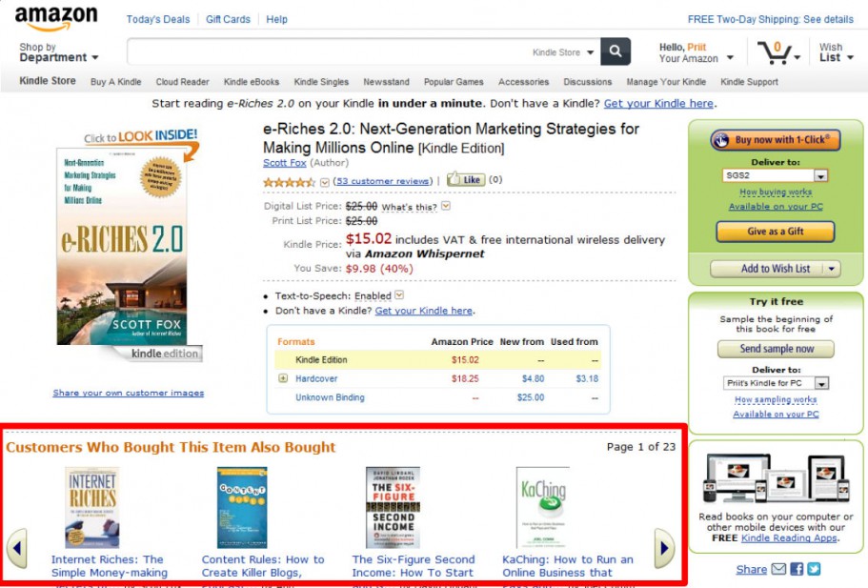Share via the email envelope icon
Viewport: 868px width, 588px height.
pyautogui.click(x=778, y=569)
